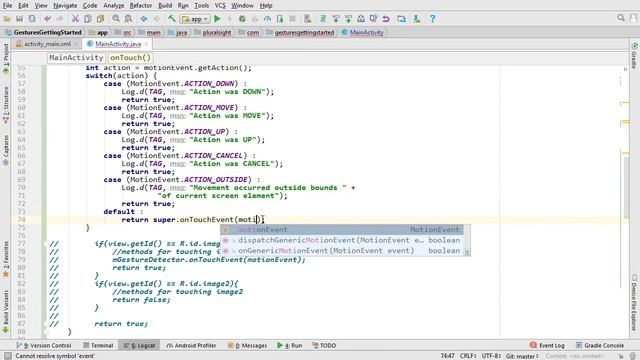
Task: Click the Git: master branch selector
Action: click(x=522, y=356)
